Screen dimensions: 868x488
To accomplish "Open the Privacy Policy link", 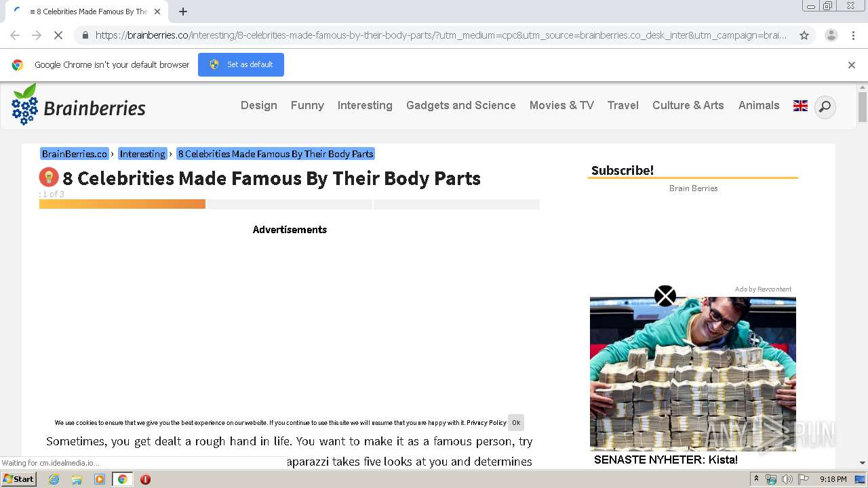I will point(486,422).
